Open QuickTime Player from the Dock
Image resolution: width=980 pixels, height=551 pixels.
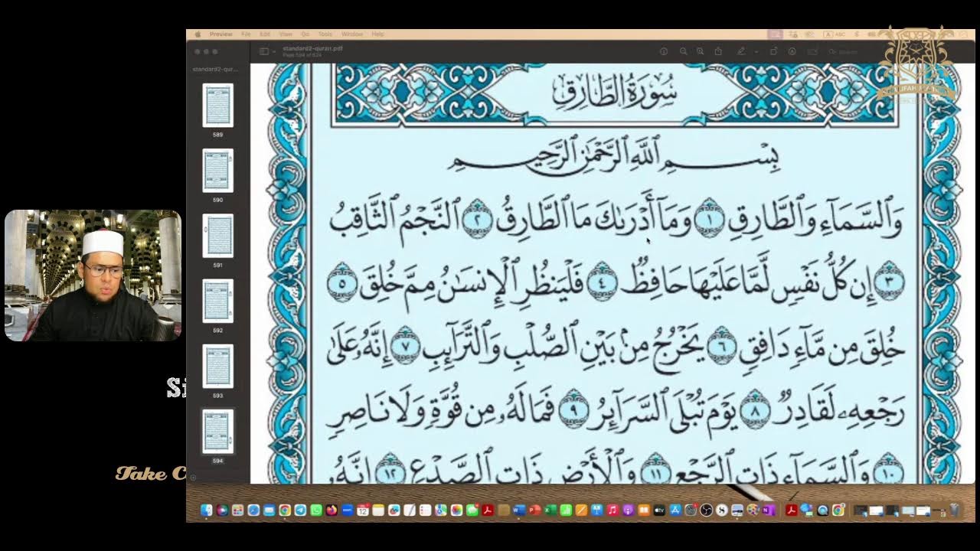click(x=823, y=510)
